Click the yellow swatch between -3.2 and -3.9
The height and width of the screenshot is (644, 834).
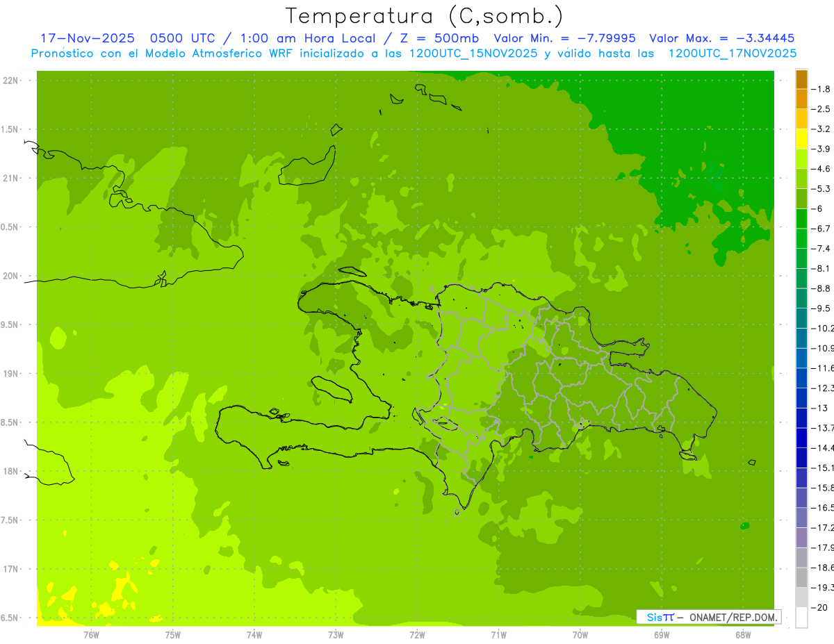click(x=801, y=139)
